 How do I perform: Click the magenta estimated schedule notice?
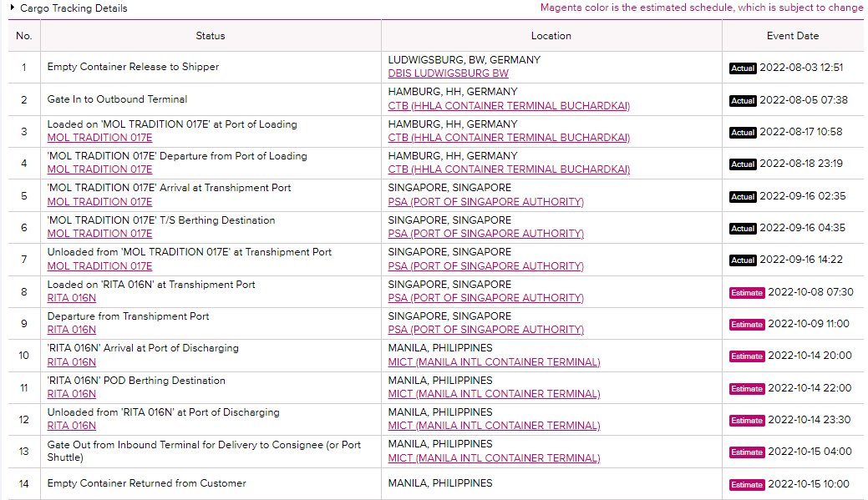[702, 8]
